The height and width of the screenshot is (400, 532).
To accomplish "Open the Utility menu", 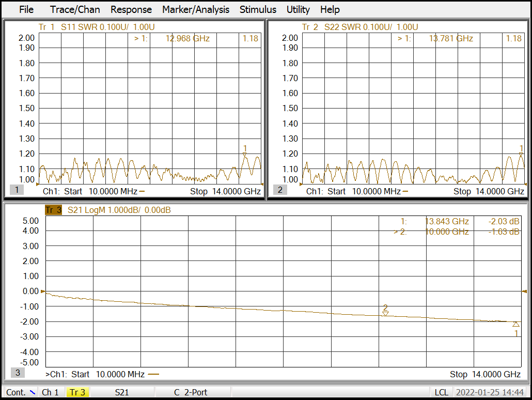I will coord(298,9).
